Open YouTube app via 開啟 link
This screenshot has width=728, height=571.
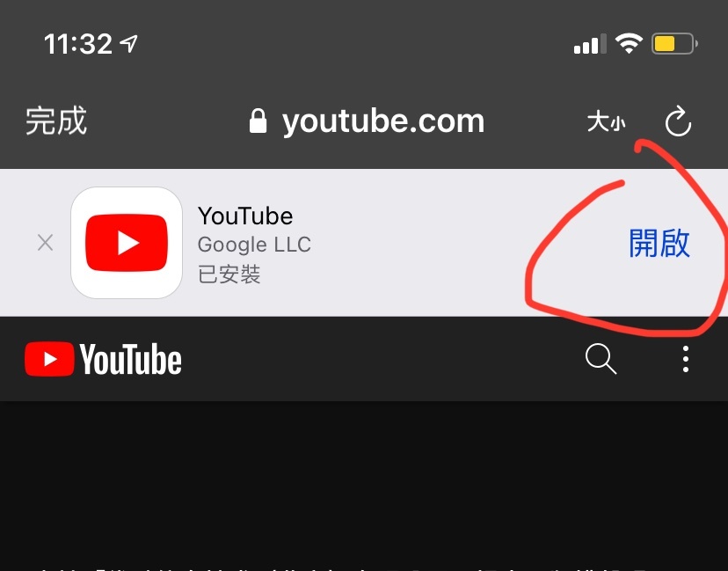click(659, 243)
